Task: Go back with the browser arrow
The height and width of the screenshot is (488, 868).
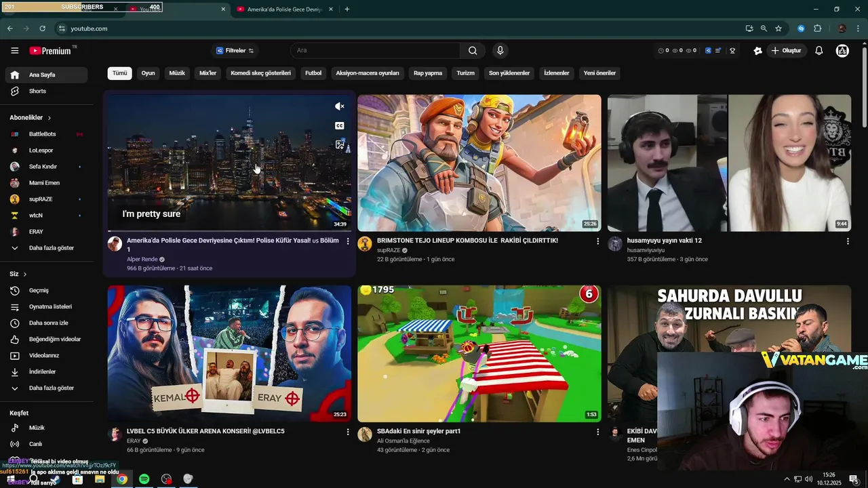Action: tap(9, 28)
